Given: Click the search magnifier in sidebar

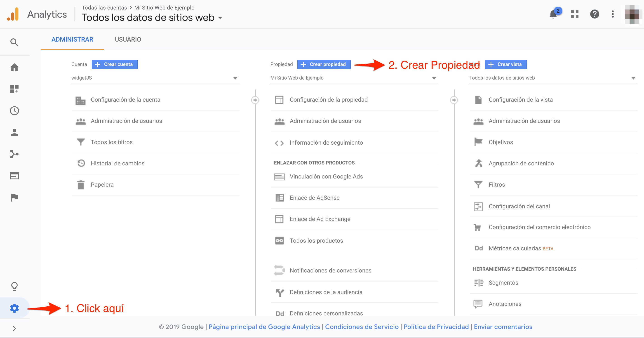Looking at the screenshot, I should (14, 42).
